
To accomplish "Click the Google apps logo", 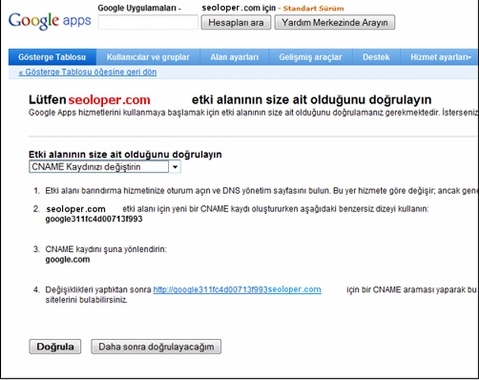I will click(x=50, y=21).
